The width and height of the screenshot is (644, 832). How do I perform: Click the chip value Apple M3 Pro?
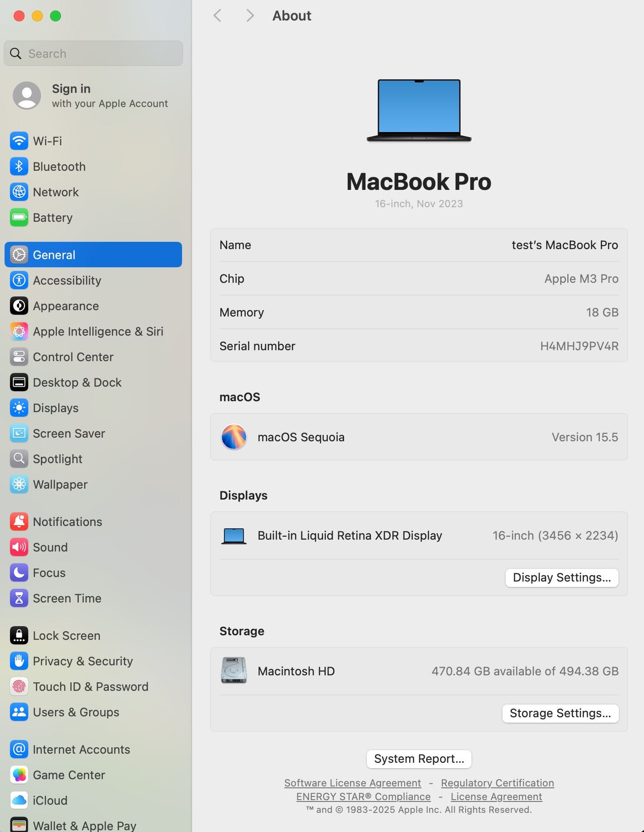point(581,279)
